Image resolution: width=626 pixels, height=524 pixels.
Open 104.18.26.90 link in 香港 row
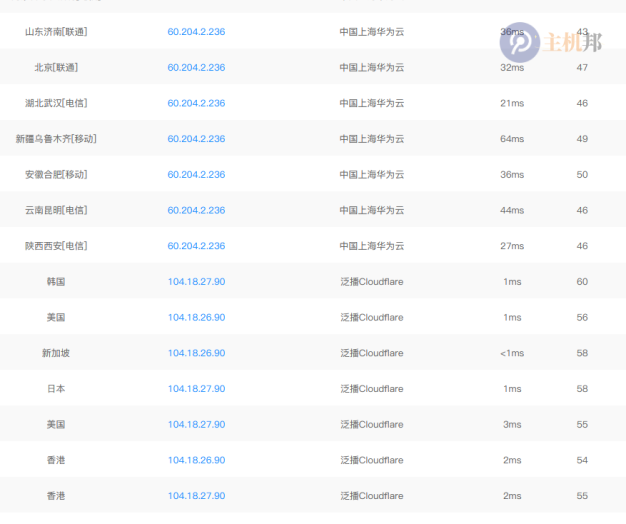coord(196,460)
